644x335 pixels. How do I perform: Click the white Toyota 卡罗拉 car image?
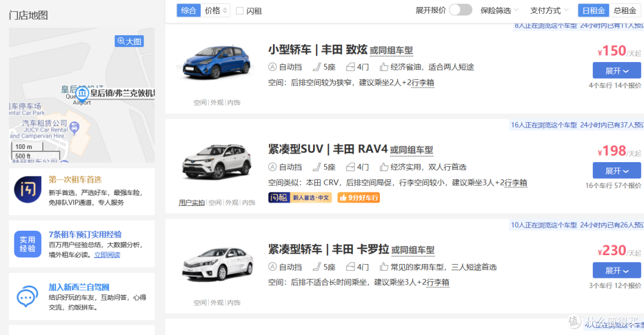tap(218, 263)
